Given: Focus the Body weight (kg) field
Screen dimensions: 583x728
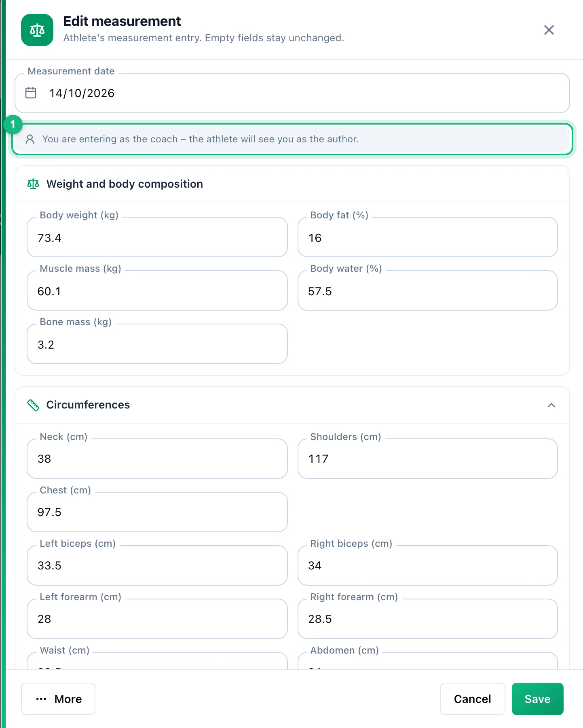Looking at the screenshot, I should click(157, 237).
